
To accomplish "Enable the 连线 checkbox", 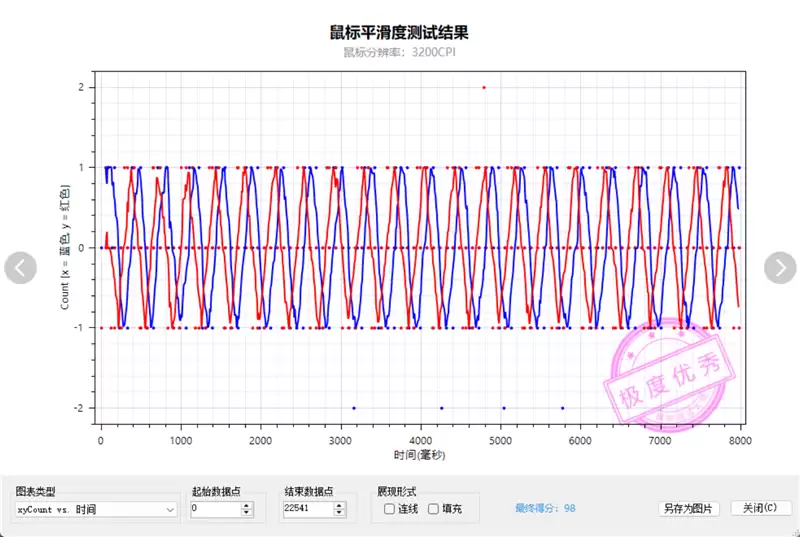I will click(389, 509).
